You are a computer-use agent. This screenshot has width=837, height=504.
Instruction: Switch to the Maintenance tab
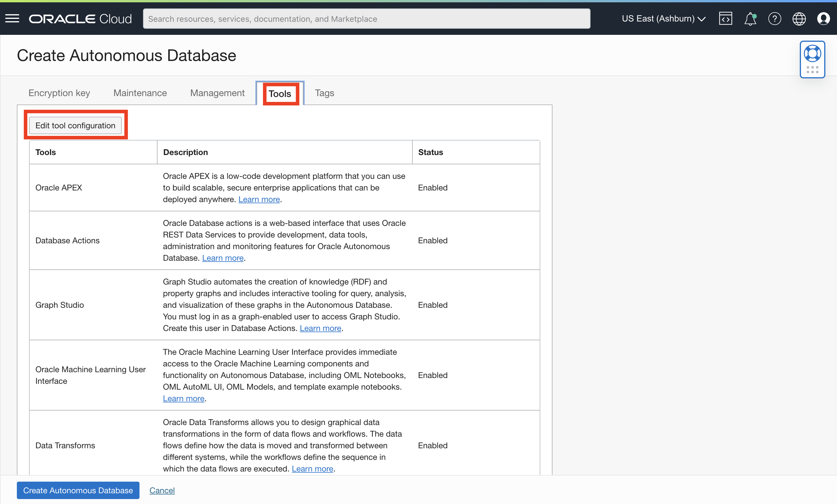click(x=140, y=93)
